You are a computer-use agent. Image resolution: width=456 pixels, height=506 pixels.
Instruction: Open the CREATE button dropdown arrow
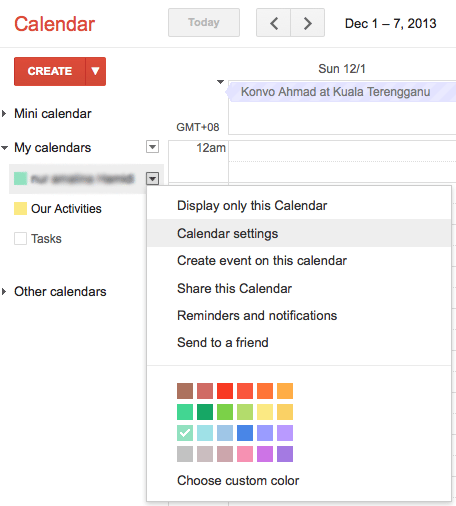click(x=96, y=71)
